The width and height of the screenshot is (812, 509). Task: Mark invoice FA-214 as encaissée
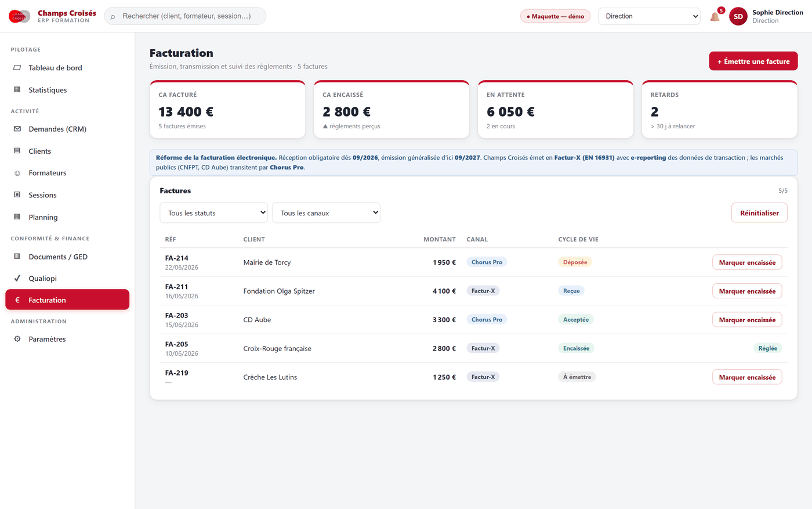point(747,262)
